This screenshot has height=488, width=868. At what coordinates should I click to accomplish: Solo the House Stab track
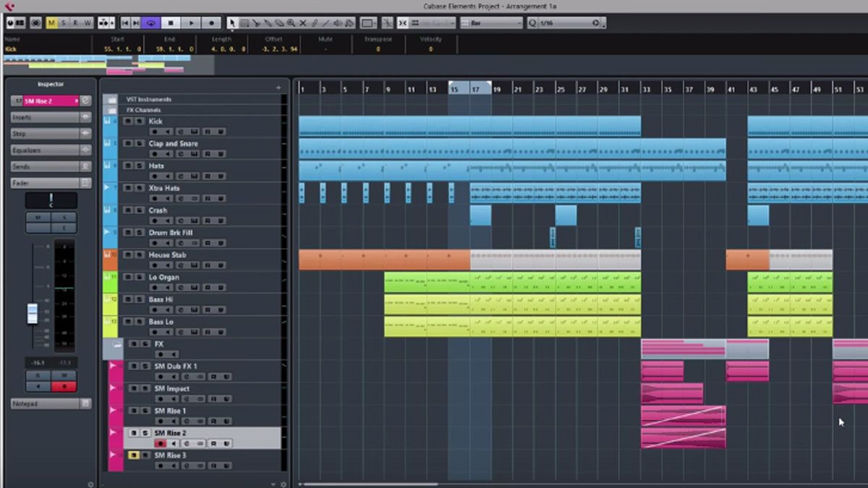tap(140, 255)
